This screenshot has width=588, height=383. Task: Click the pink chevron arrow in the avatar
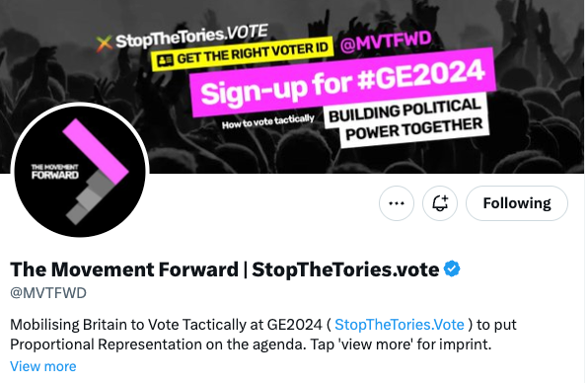pos(96,151)
